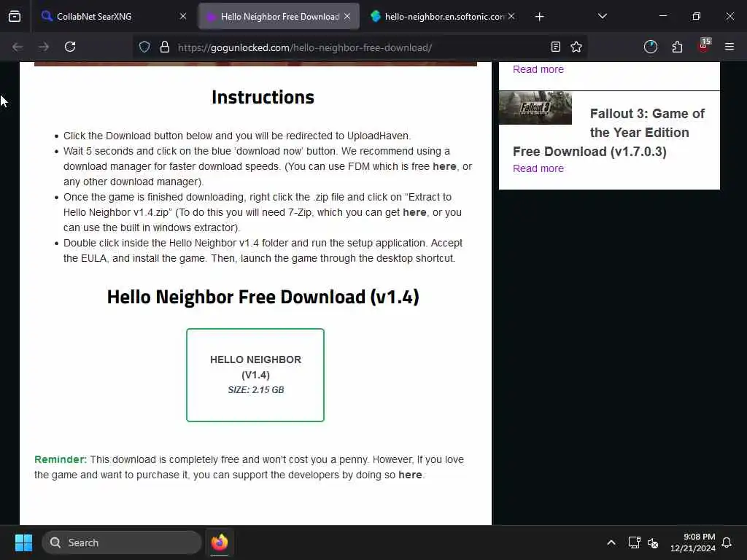View site security padlock info
The height and width of the screenshot is (560, 747).
(165, 47)
